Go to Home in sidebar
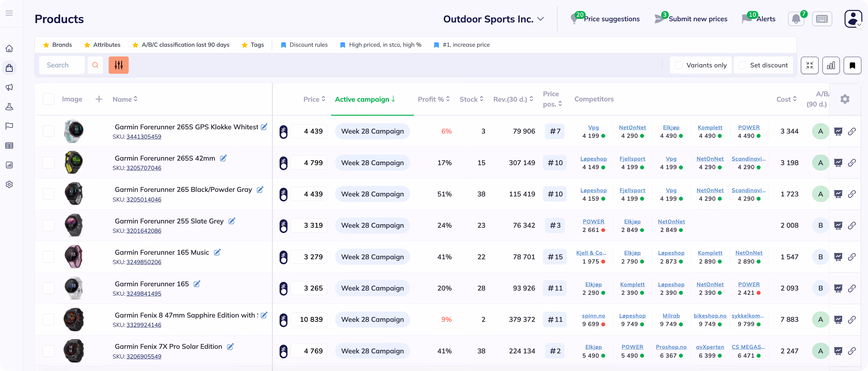 pos(9,49)
